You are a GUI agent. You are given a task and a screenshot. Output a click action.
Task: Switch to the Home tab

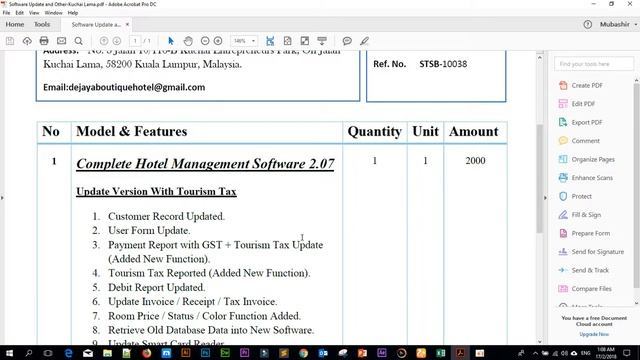pos(15,24)
